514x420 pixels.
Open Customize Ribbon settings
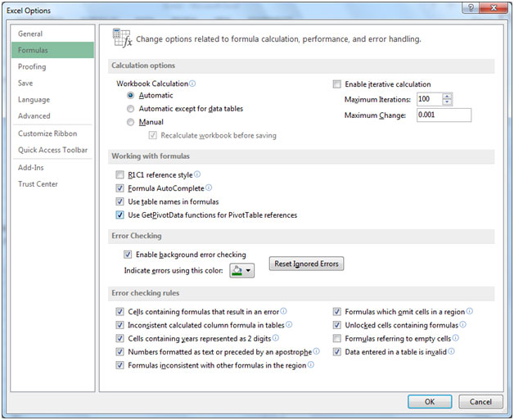[52, 133]
